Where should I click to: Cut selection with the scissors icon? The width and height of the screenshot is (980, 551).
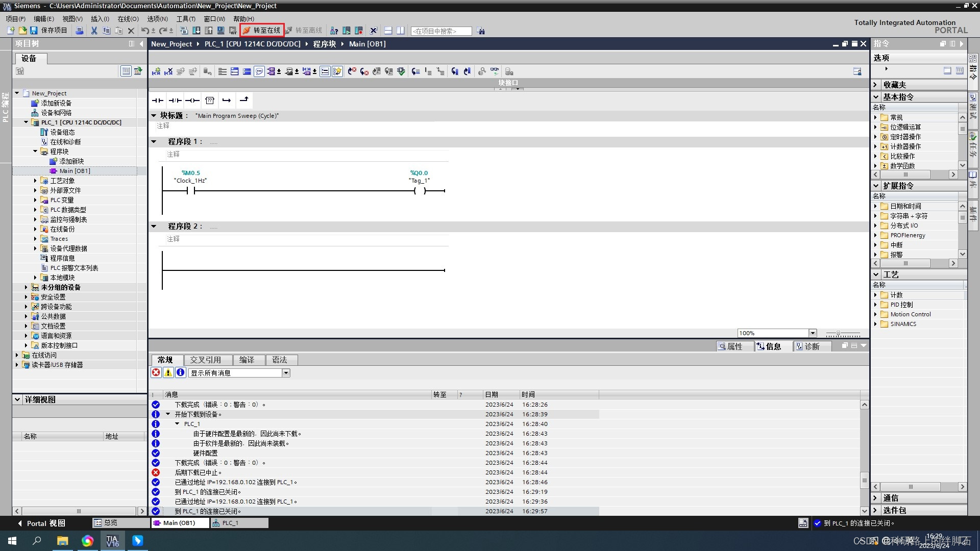tap(94, 31)
